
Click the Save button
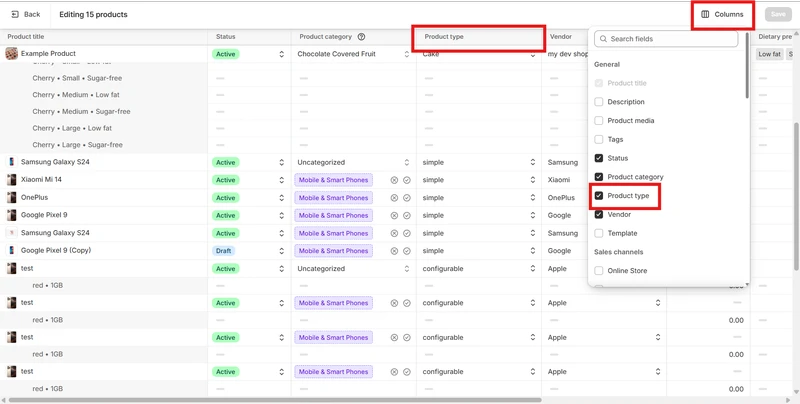click(778, 14)
